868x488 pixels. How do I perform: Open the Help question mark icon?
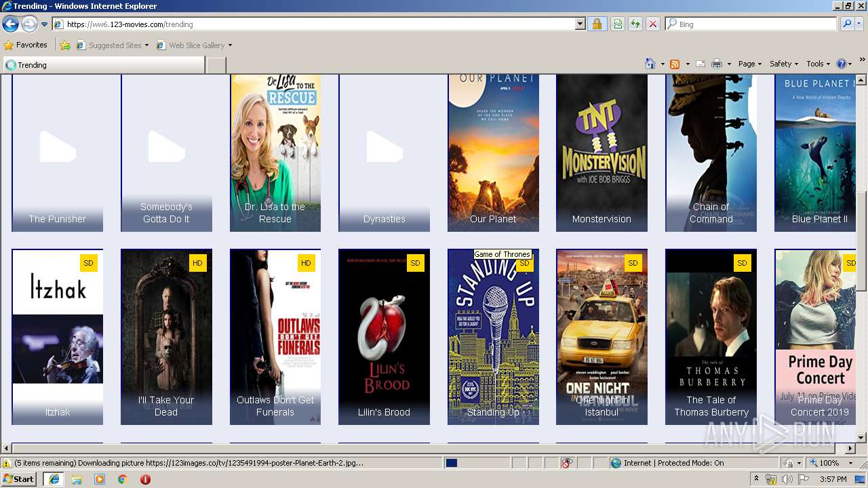841,64
